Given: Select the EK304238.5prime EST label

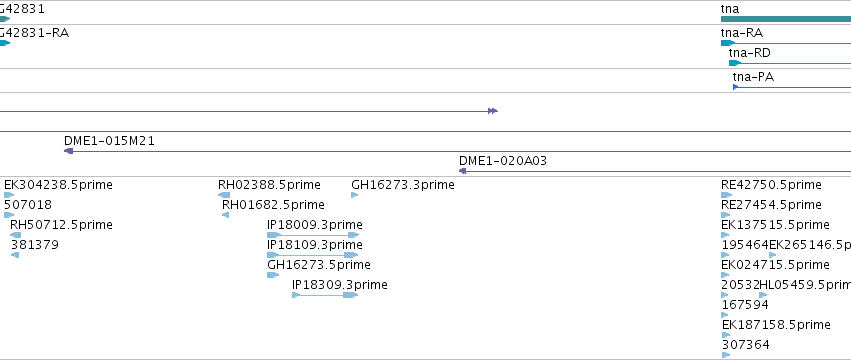Looking at the screenshot, I should pyautogui.click(x=58, y=185).
